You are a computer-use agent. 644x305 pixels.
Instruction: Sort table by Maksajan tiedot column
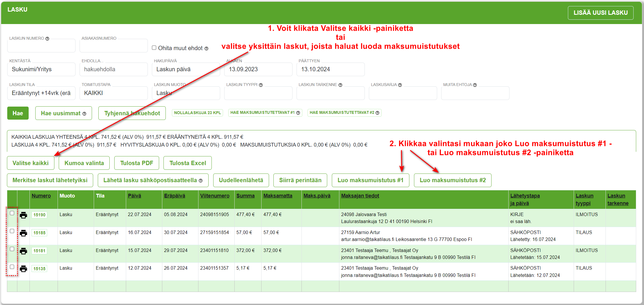[x=360, y=196]
